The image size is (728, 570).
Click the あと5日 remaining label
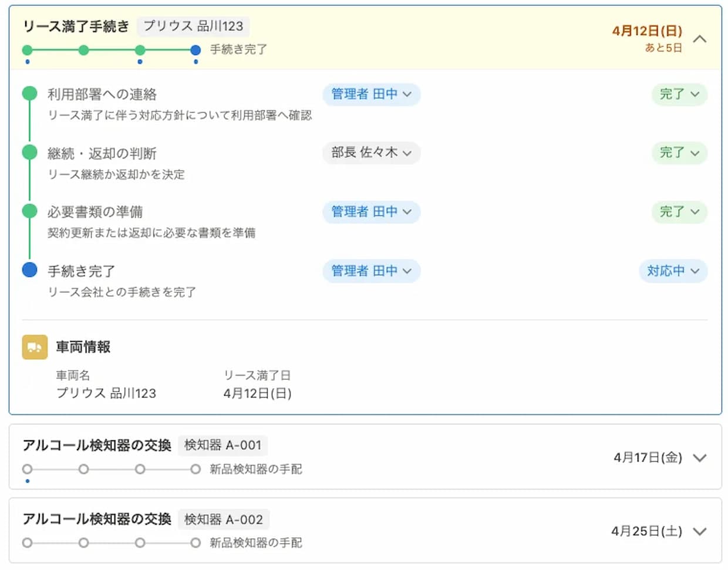(663, 48)
